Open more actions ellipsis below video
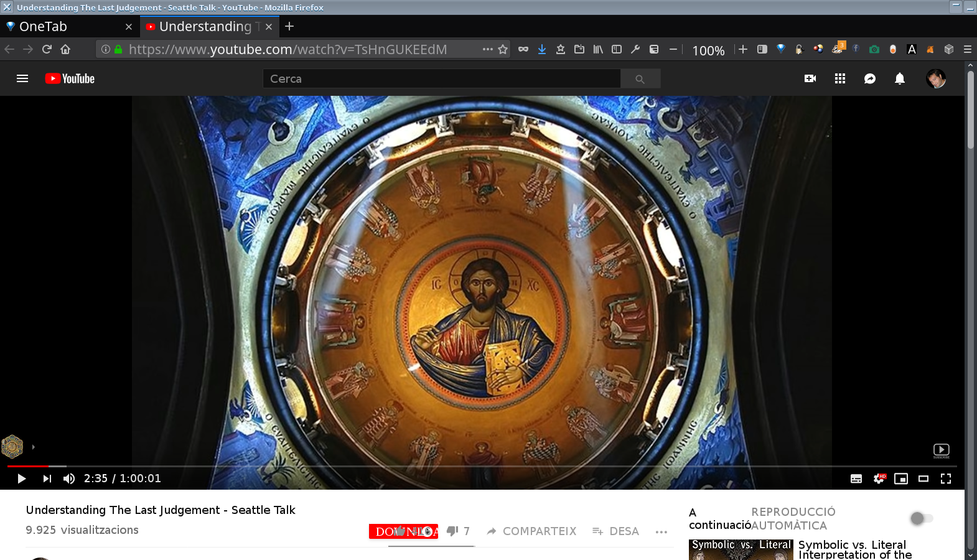 click(x=661, y=532)
